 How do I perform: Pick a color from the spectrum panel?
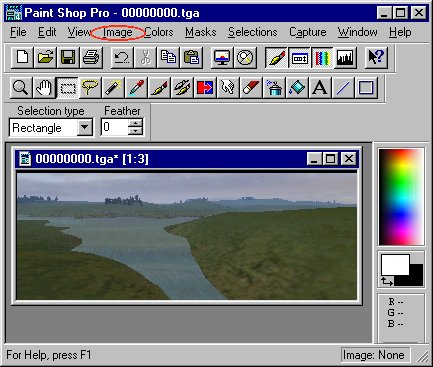pos(401,197)
